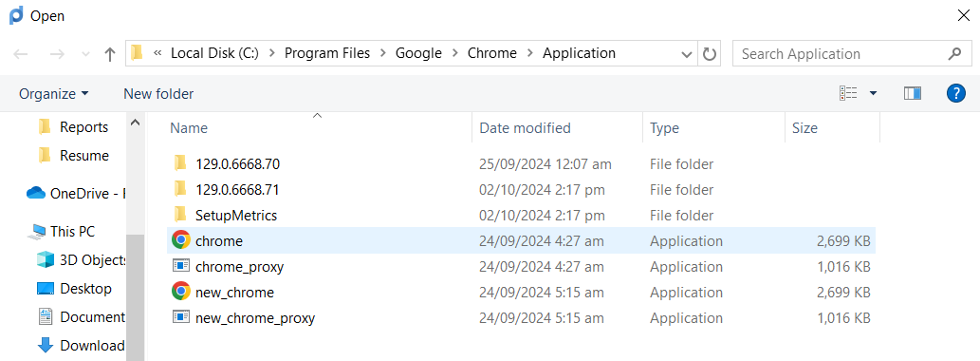
Task: Click the new_chrome_proxy file name
Action: click(255, 318)
